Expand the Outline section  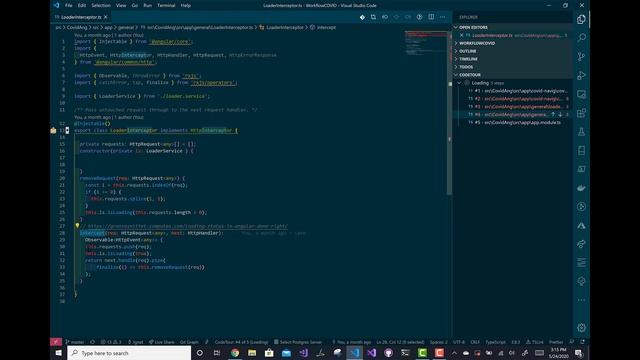512,51
